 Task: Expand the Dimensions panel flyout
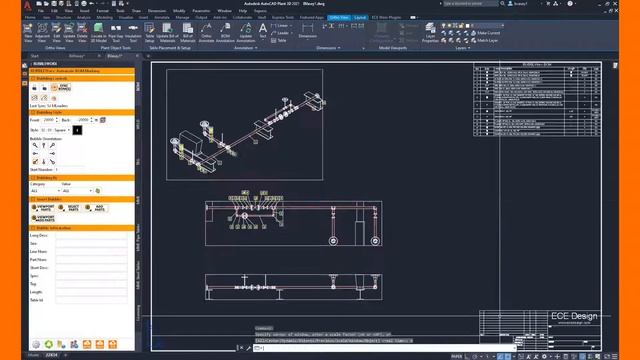pyautogui.click(x=328, y=48)
